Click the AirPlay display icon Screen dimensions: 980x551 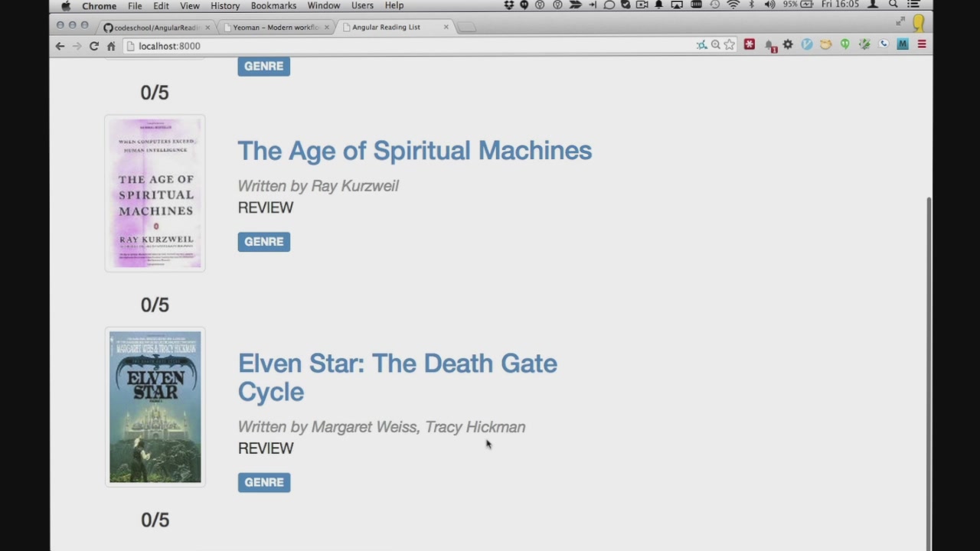(677, 5)
